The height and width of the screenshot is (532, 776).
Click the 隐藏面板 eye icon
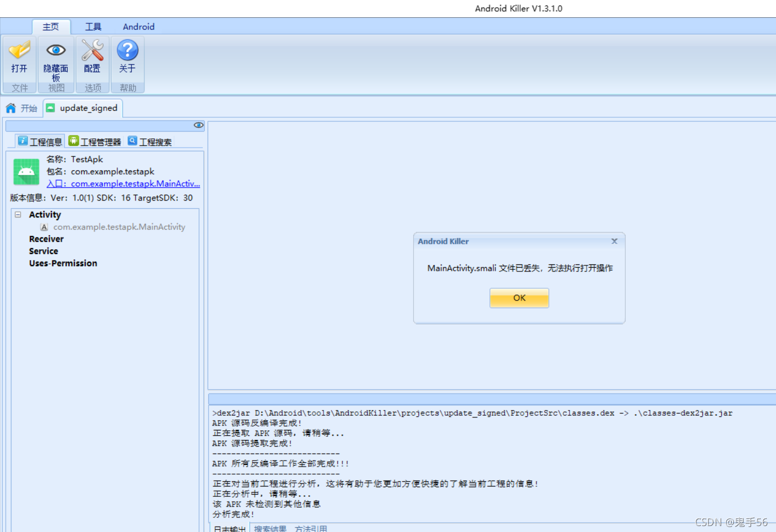[x=56, y=50]
